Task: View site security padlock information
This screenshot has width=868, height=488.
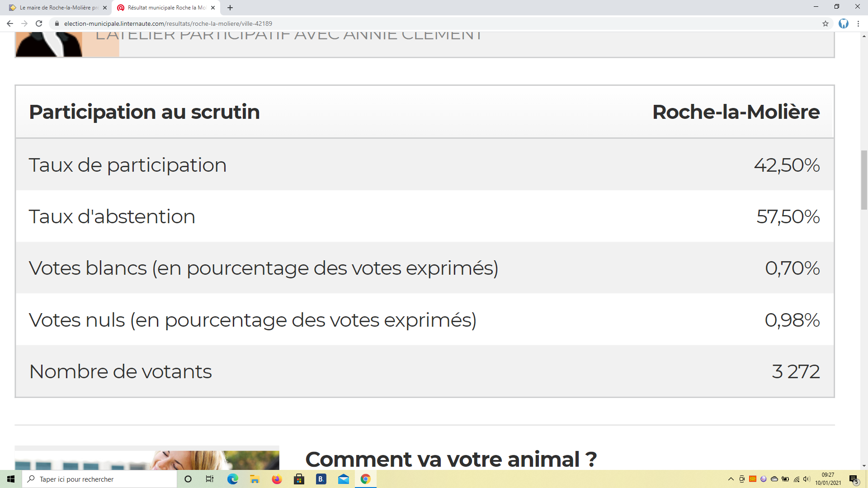Action: [57, 23]
